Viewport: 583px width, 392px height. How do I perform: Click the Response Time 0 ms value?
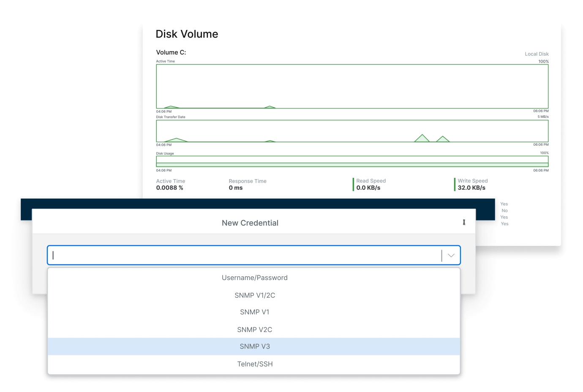(x=236, y=188)
